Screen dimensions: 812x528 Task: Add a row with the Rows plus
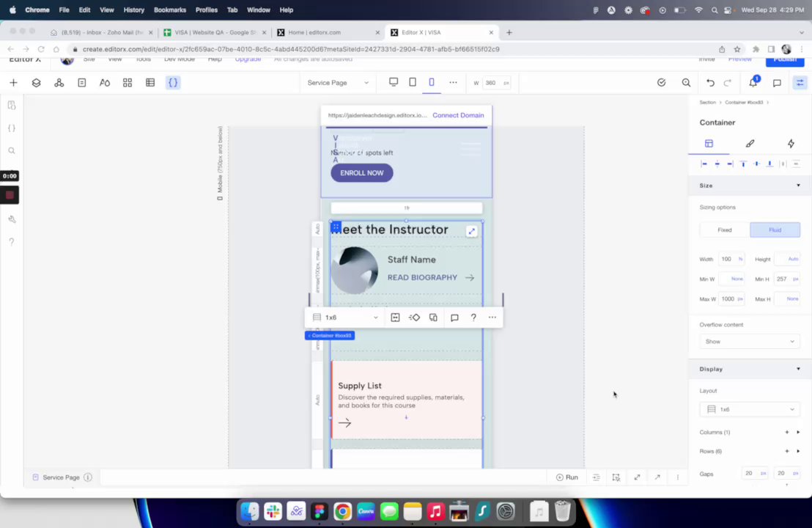click(x=786, y=451)
